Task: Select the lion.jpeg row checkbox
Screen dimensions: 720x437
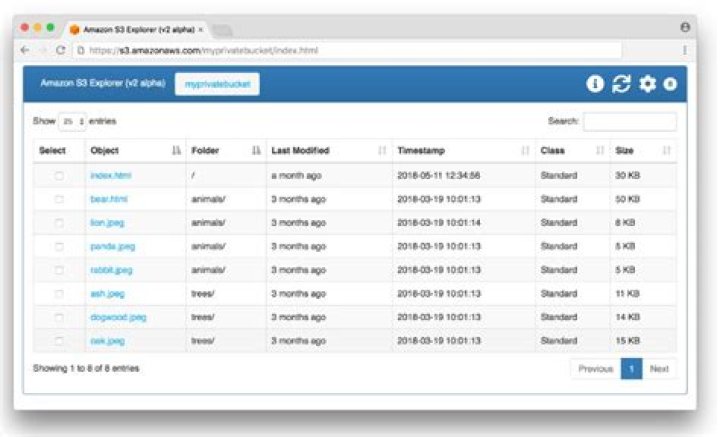Action: pyautogui.click(x=58, y=222)
